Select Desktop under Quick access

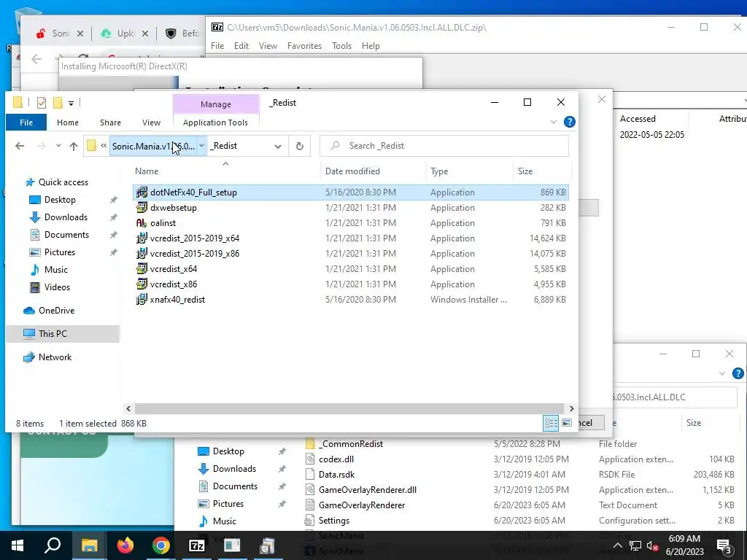(x=60, y=200)
